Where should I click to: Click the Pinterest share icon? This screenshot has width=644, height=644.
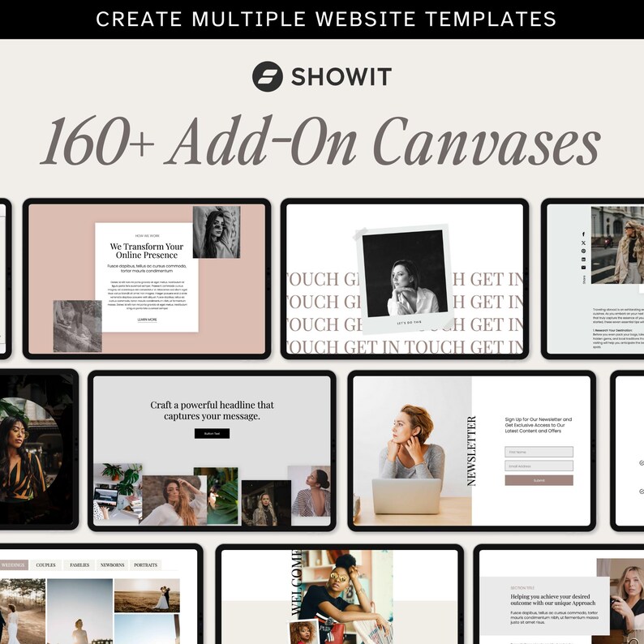pos(583,251)
